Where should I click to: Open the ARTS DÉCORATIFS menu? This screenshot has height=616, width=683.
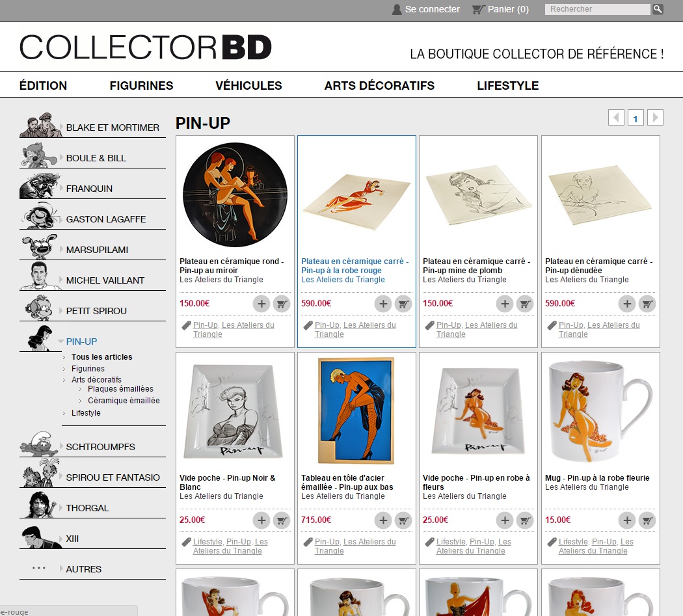(379, 86)
